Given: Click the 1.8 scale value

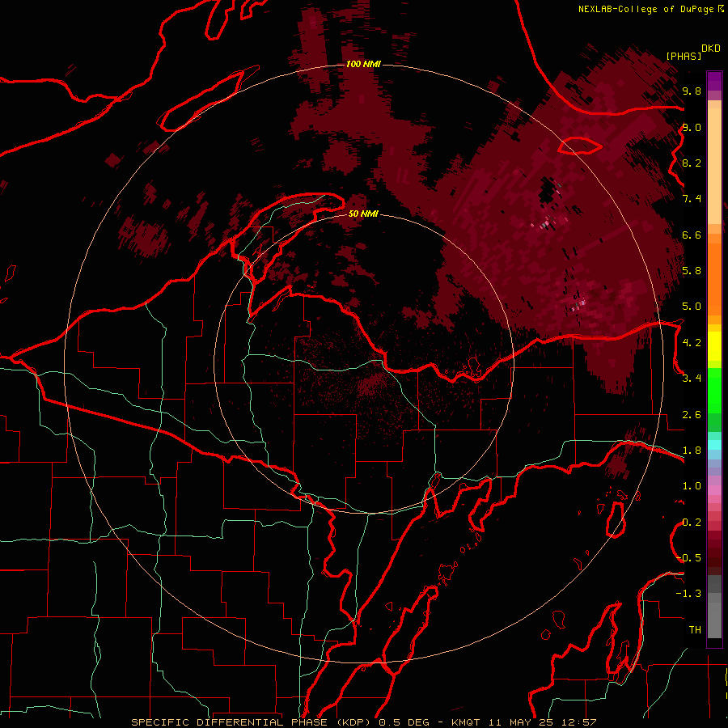Looking at the screenshot, I should [x=692, y=451].
